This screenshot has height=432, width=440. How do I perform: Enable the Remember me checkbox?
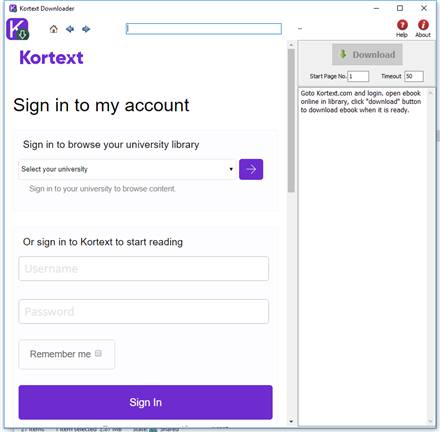click(98, 353)
